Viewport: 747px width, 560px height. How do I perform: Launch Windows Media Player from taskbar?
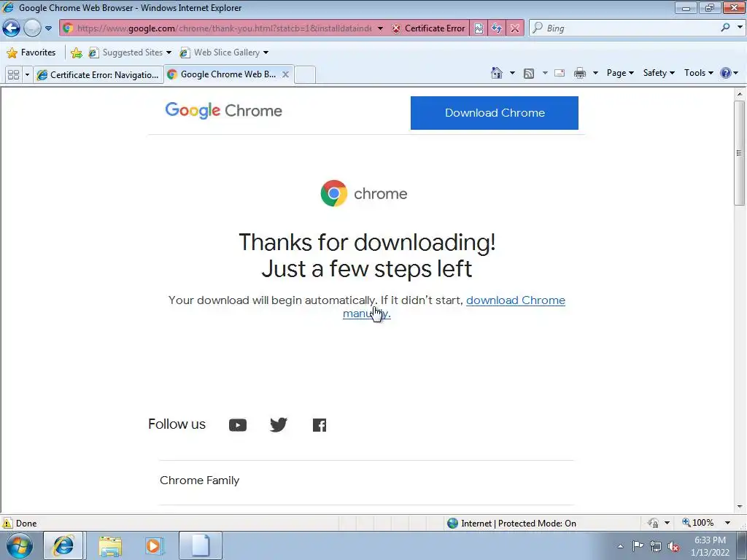(154, 545)
